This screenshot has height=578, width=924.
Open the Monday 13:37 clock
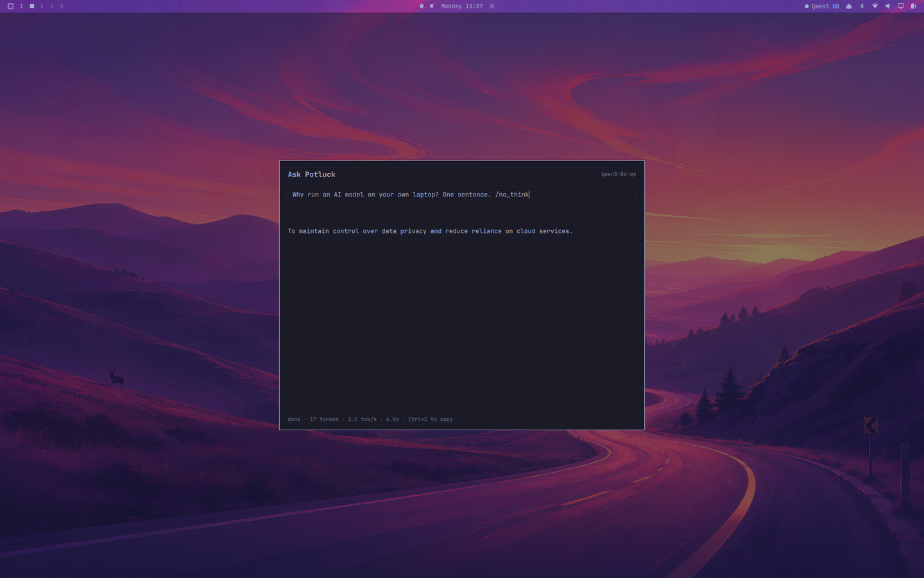click(x=462, y=6)
